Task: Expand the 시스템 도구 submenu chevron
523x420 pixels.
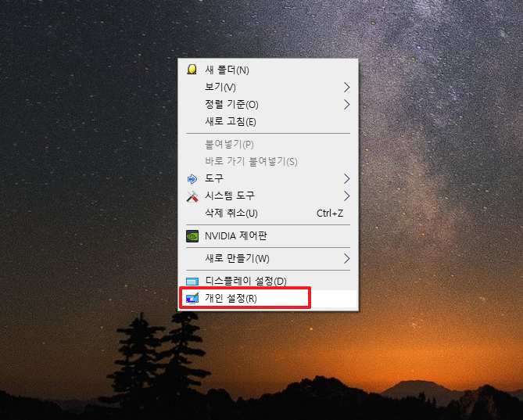Action: [x=347, y=196]
